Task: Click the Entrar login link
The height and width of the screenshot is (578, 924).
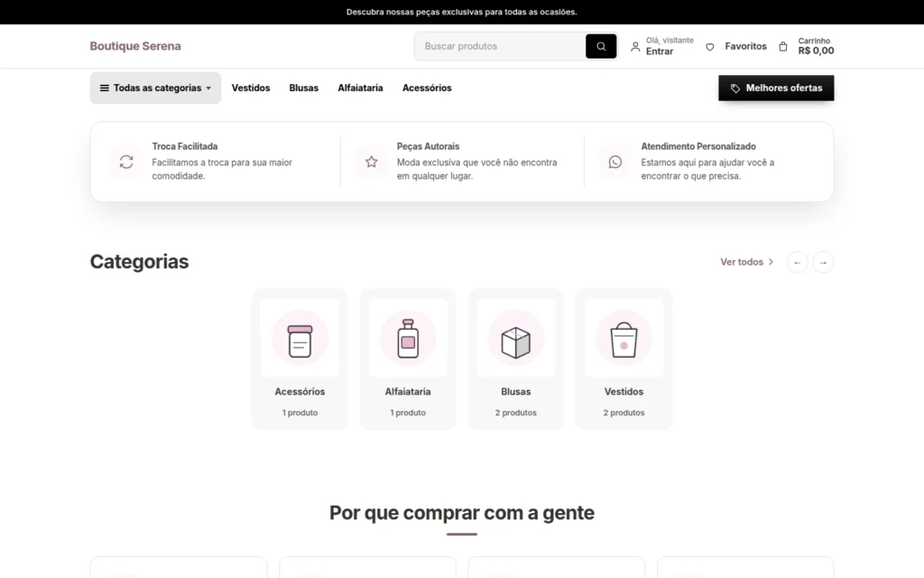Action: click(660, 51)
